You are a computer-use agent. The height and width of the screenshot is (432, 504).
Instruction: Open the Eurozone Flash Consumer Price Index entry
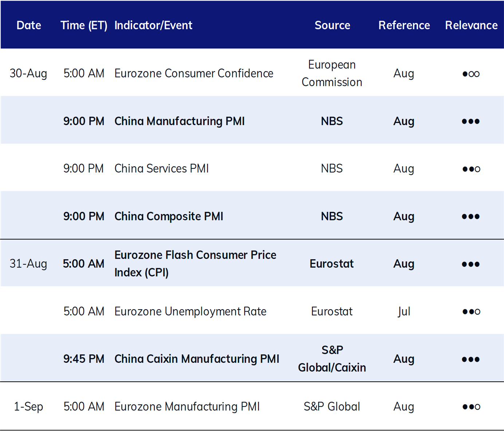click(x=195, y=264)
